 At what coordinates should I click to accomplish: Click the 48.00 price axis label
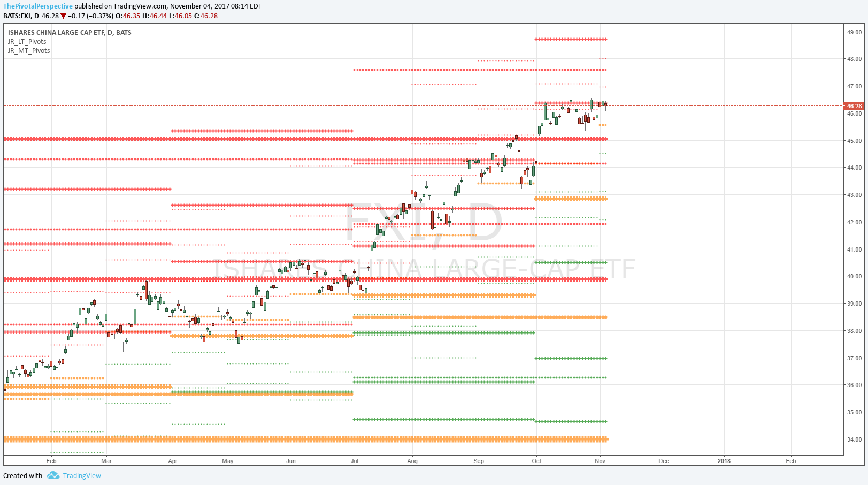pyautogui.click(x=854, y=59)
